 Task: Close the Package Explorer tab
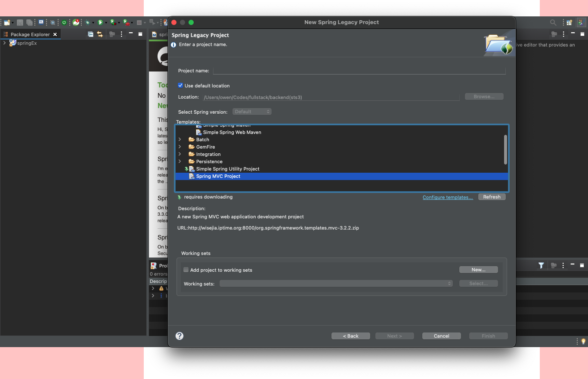pyautogui.click(x=55, y=34)
